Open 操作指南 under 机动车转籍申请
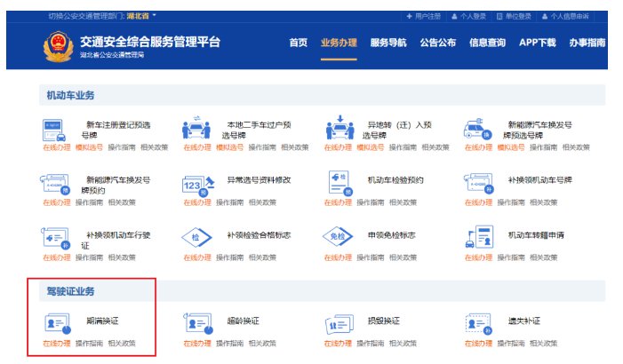623x364 pixels. (x=511, y=257)
